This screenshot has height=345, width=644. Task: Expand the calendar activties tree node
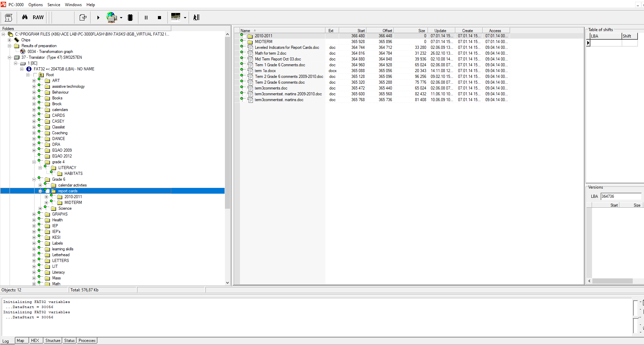[40, 185]
